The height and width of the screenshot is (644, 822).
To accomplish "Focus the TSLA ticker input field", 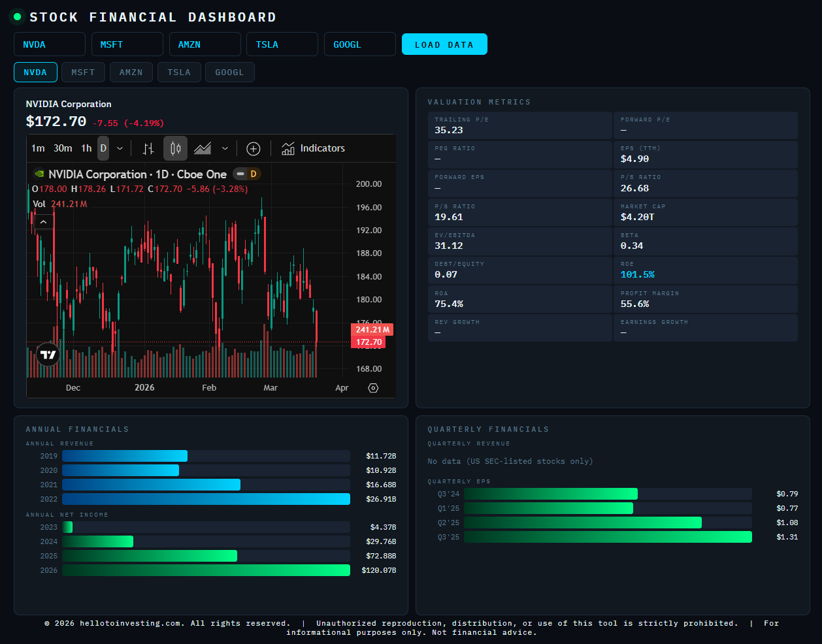I will [282, 44].
